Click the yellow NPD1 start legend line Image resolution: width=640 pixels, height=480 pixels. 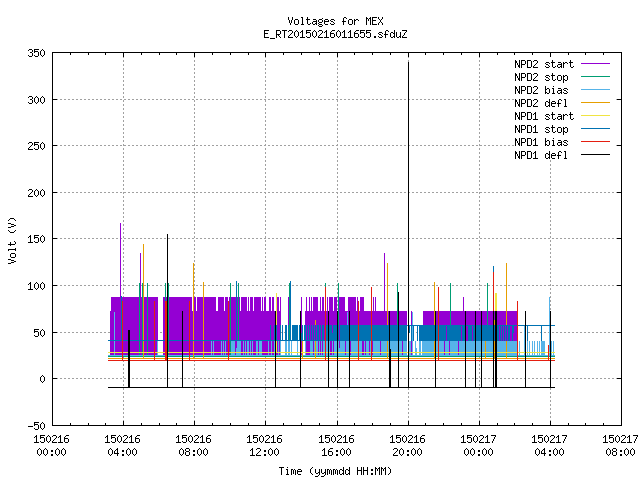pos(596,116)
